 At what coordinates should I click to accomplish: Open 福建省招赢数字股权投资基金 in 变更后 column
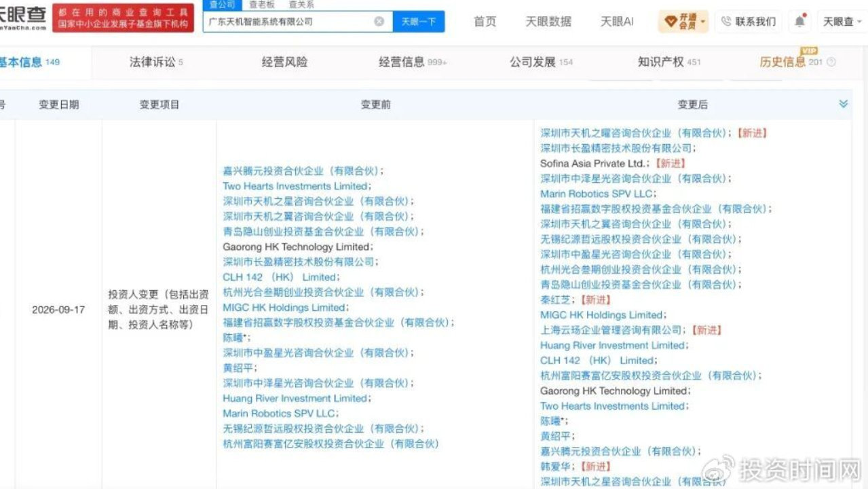pyautogui.click(x=654, y=209)
